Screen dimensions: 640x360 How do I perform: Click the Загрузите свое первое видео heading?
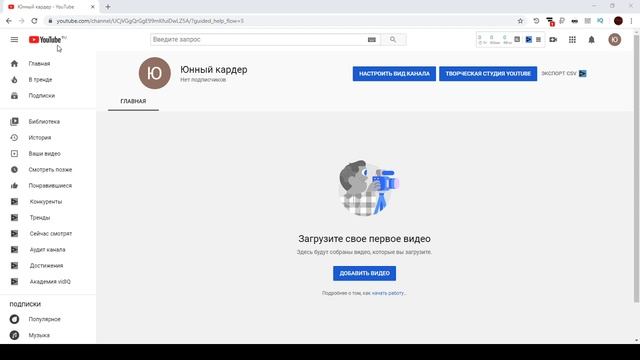[364, 239]
